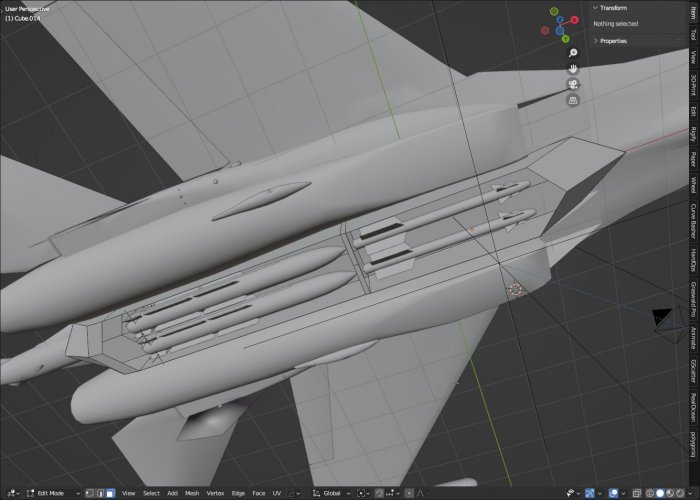The image size is (700, 500).
Task: Switch to the Item sidebar tab
Action: tap(693, 12)
